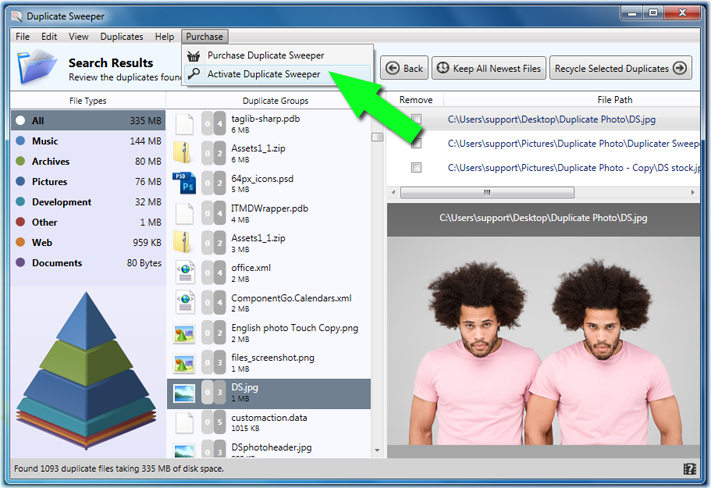
Task: Click the files_screenshot.png image icon
Action: point(184,362)
